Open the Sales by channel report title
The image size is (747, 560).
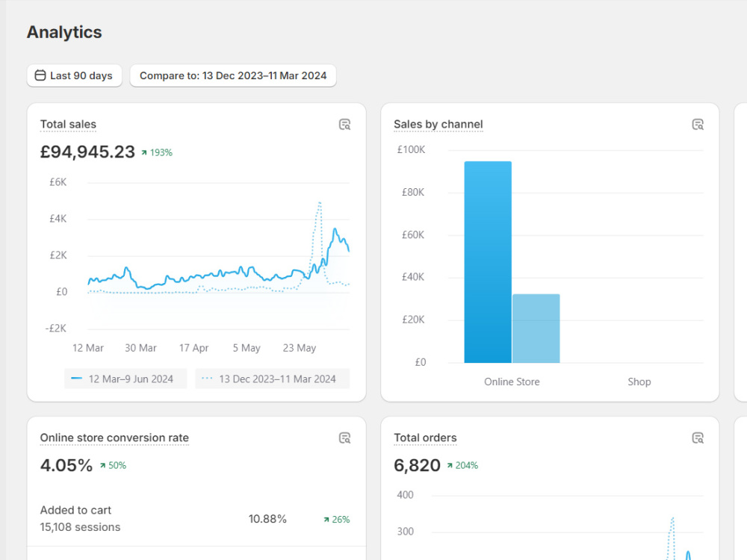point(438,124)
